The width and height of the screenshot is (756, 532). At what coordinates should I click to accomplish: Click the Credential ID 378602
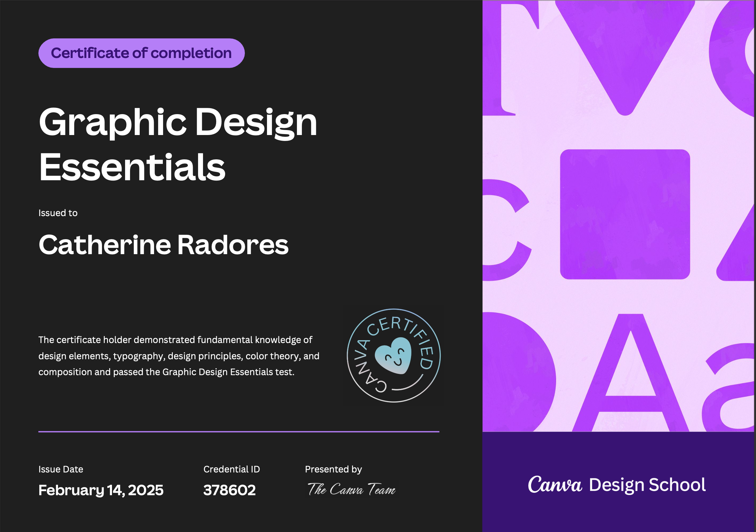point(230,490)
